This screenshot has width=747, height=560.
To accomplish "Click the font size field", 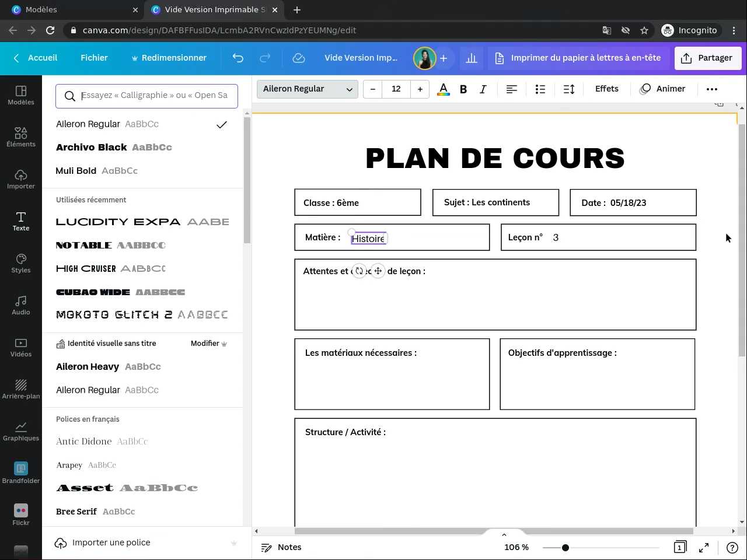I will pyautogui.click(x=396, y=89).
